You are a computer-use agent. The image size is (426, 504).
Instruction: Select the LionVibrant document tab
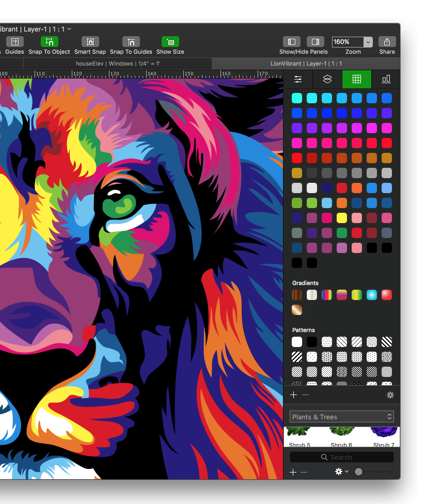pos(306,64)
